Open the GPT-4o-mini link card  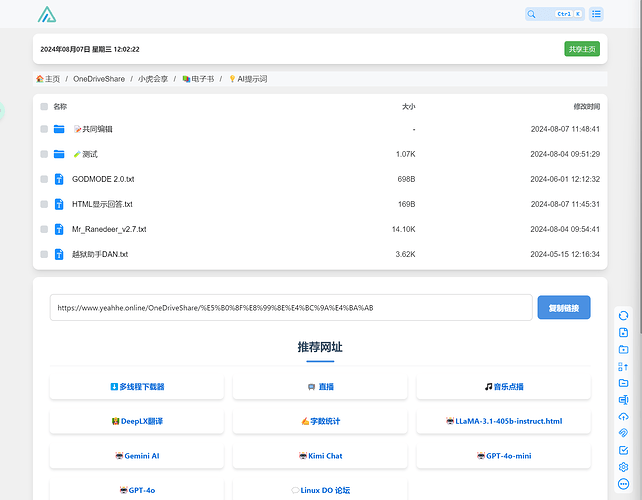504,456
